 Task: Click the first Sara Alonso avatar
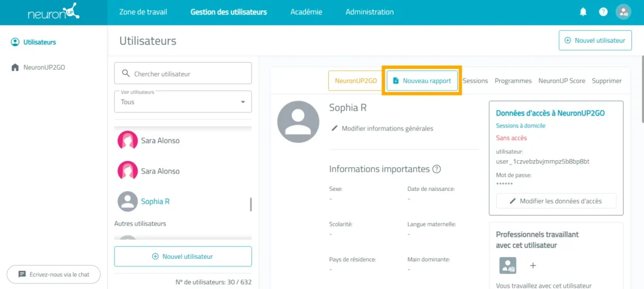coord(128,140)
